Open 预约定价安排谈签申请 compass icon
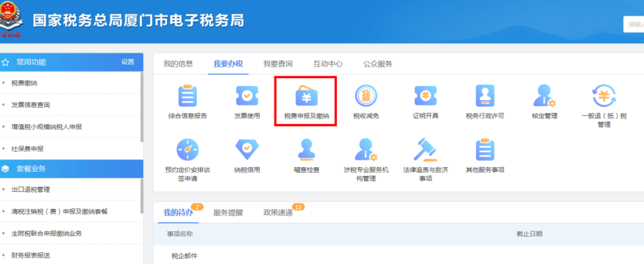 [187, 150]
